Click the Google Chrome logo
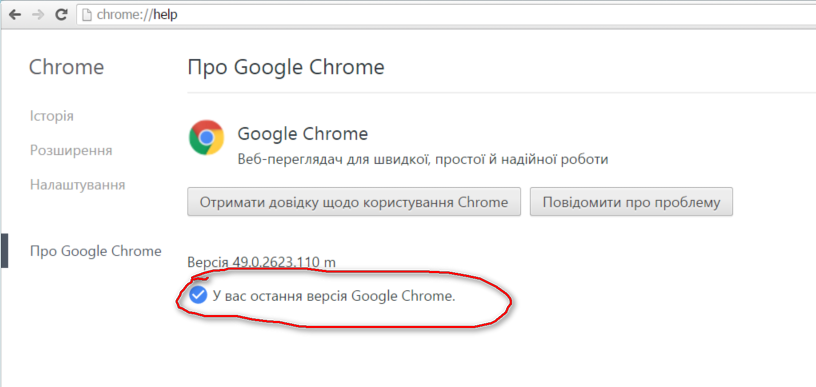 point(207,137)
